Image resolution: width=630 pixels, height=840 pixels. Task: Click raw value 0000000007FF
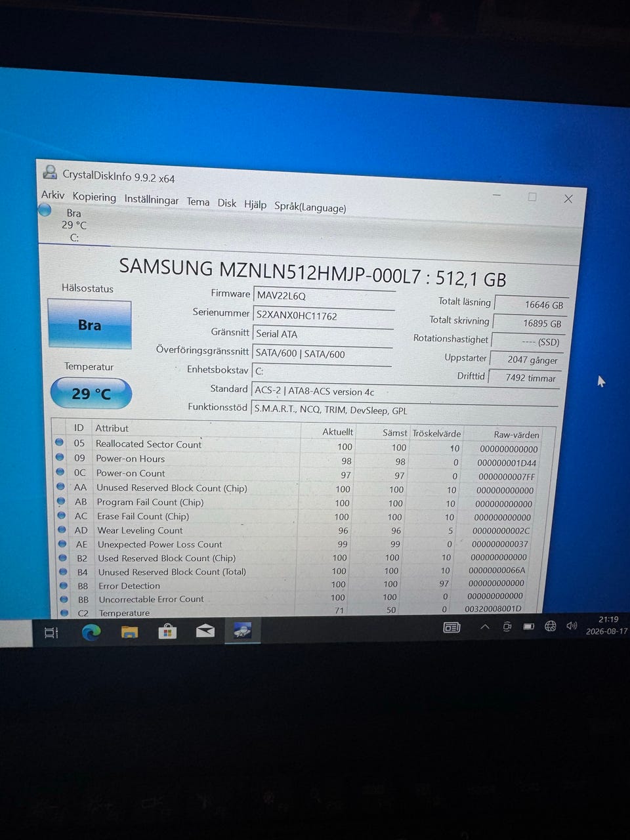point(507,476)
